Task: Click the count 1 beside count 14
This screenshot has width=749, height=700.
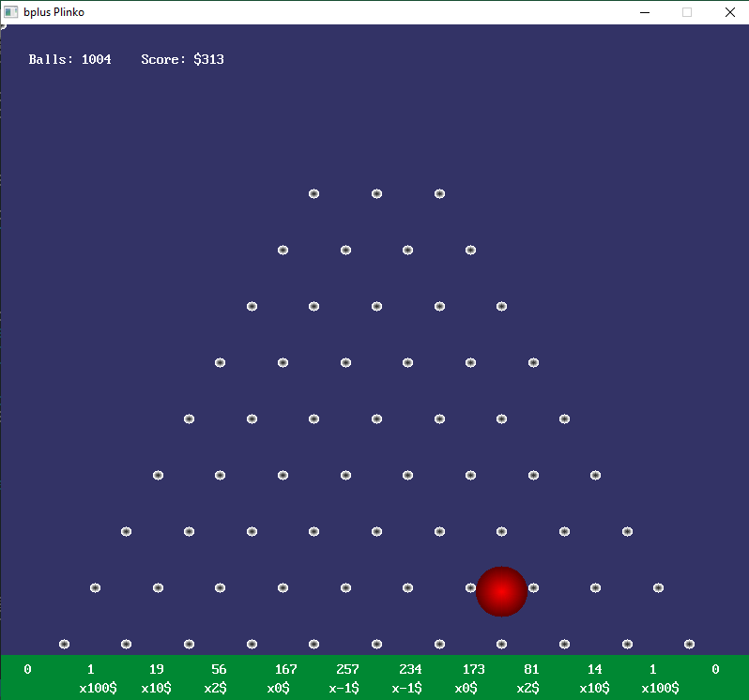Action: pos(653,669)
